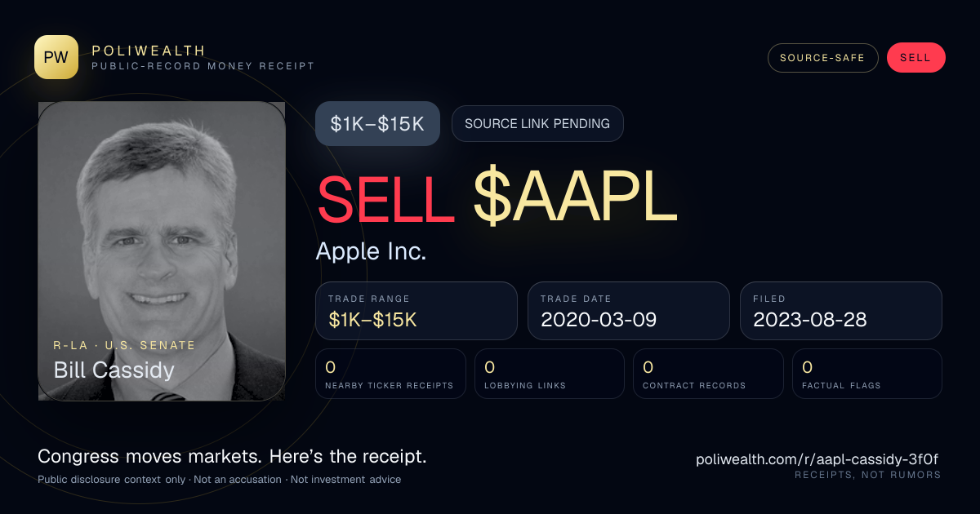Screen dimensions: 980x514
Task: Click the red SELL pill button
Action: [x=915, y=58]
